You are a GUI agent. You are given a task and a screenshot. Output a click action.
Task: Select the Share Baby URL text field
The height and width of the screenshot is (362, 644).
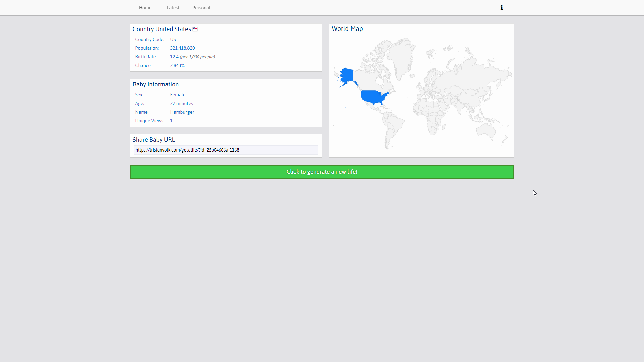(225, 150)
